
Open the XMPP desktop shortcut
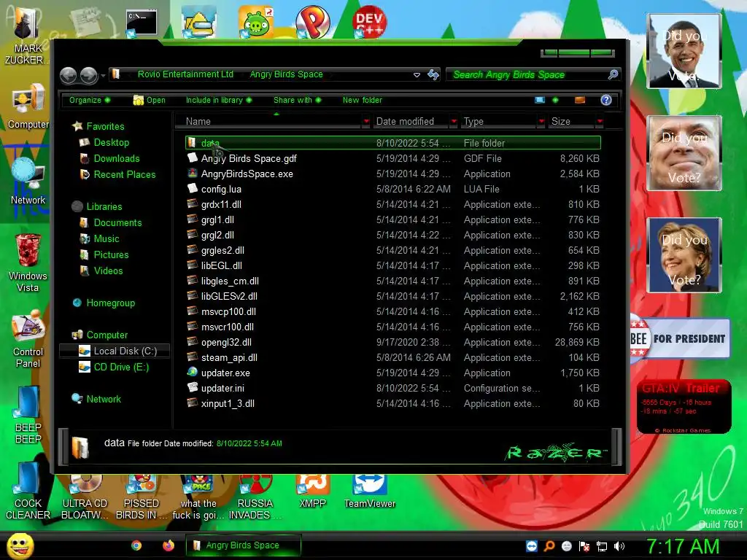point(312,491)
